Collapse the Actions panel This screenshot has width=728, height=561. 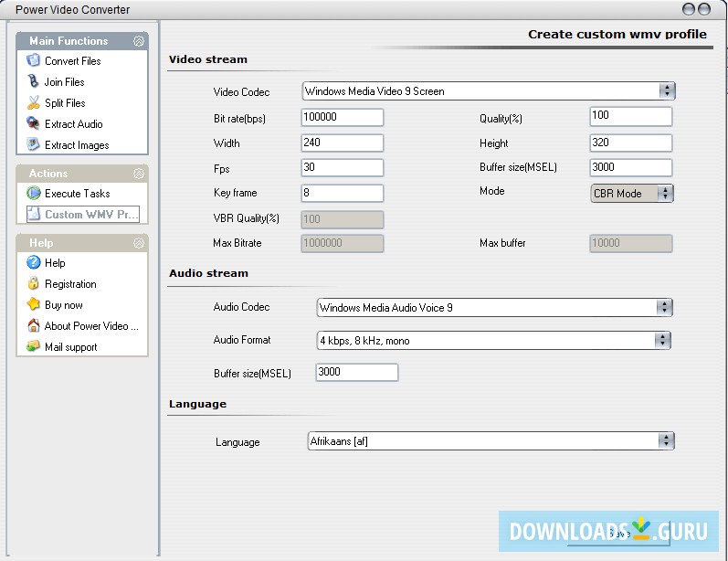139,174
